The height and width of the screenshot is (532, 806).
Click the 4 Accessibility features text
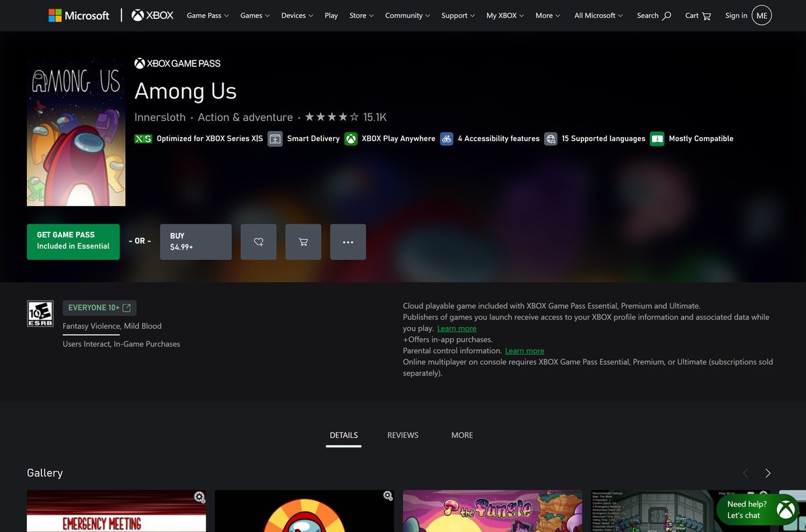point(498,139)
